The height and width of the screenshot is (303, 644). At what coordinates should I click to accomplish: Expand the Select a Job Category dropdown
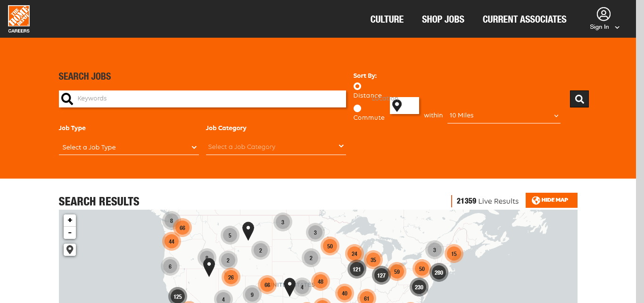(x=276, y=147)
